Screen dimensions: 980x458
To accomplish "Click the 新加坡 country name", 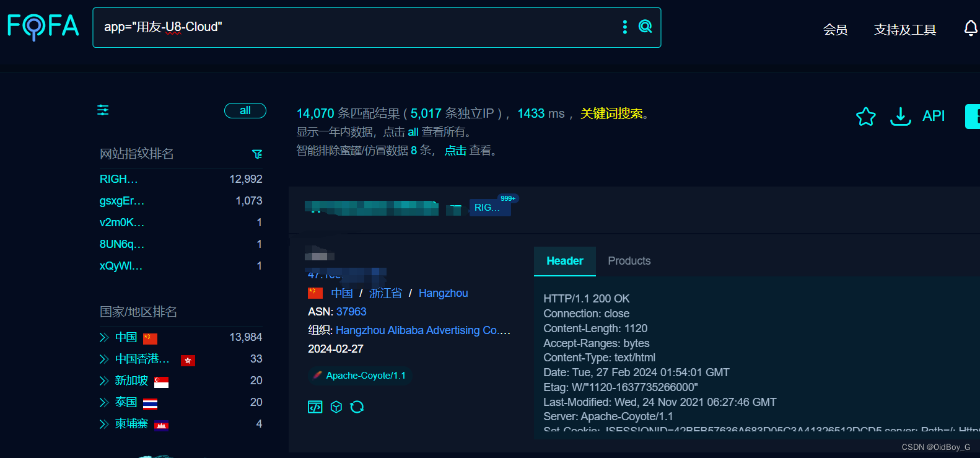I will (x=131, y=381).
